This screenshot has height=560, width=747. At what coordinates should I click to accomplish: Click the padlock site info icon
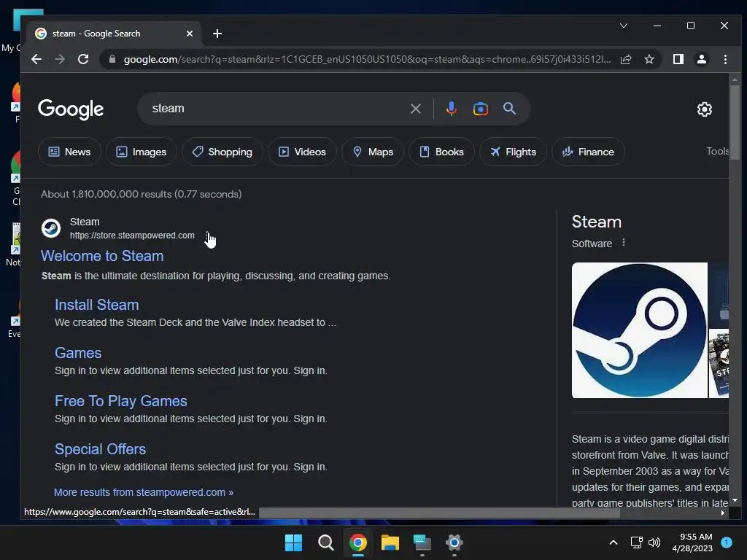point(112,59)
